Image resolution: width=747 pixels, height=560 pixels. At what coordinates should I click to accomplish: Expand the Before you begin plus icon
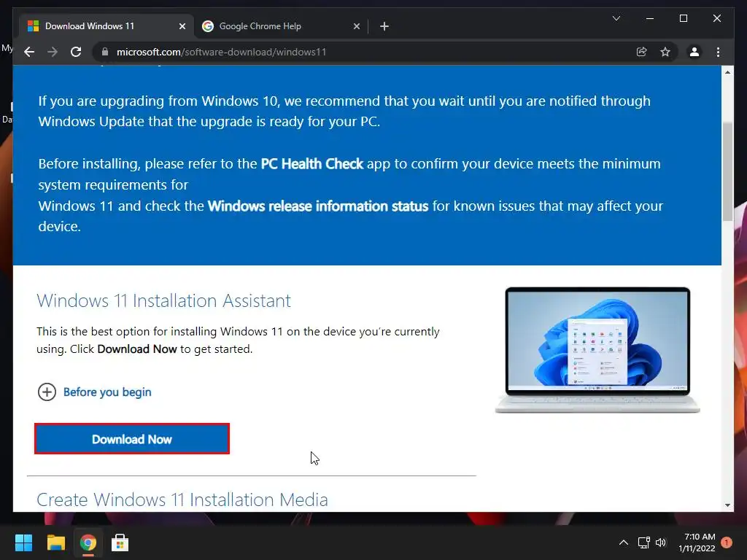click(47, 392)
